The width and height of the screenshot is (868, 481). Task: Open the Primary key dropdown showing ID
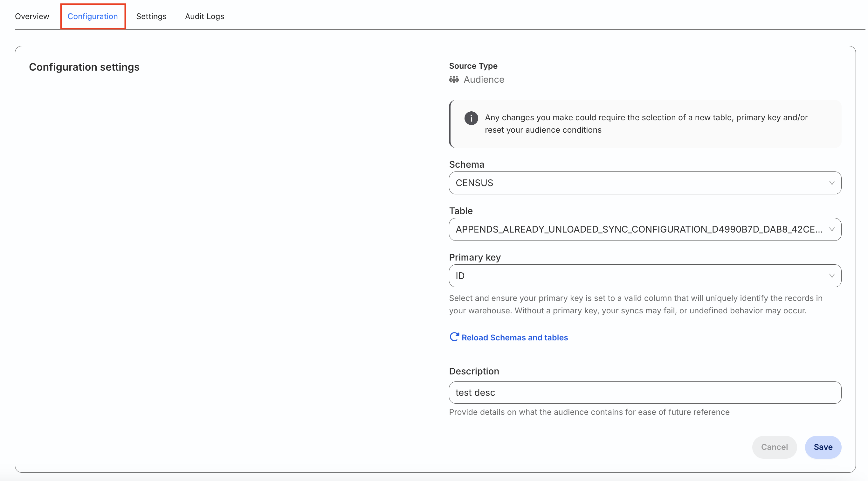point(645,276)
